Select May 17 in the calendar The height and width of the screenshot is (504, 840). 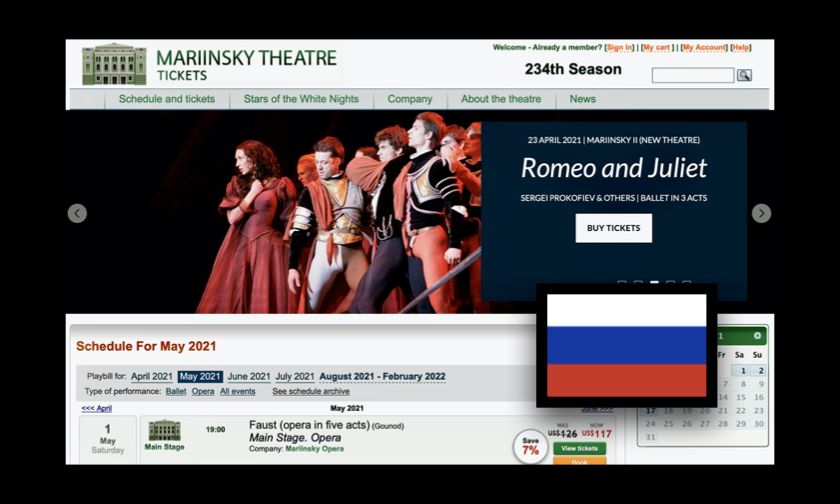click(x=650, y=411)
